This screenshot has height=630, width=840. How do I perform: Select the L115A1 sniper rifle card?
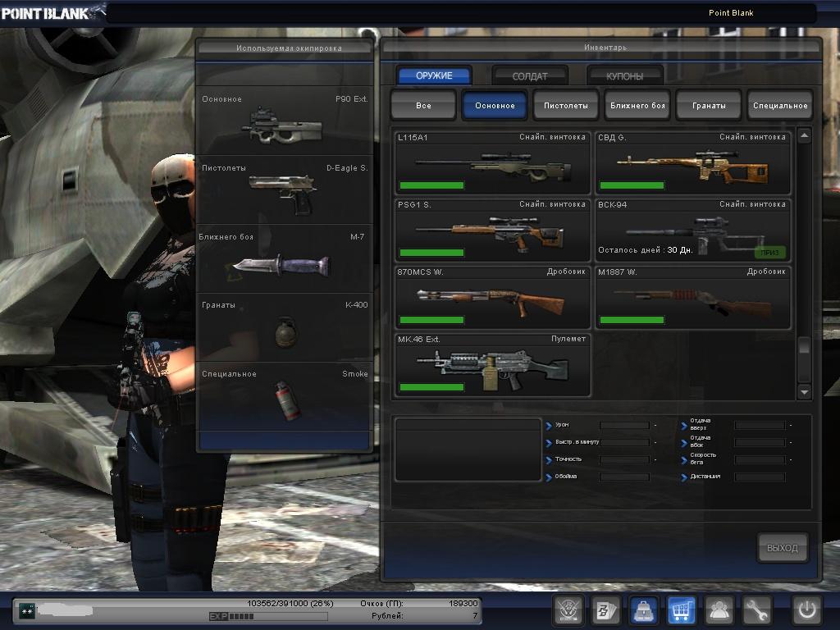point(492,163)
